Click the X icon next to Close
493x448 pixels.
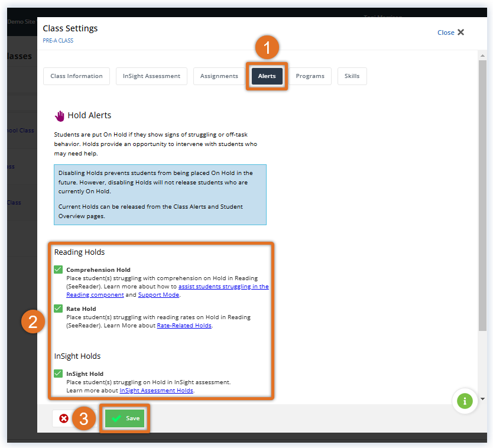pos(461,33)
